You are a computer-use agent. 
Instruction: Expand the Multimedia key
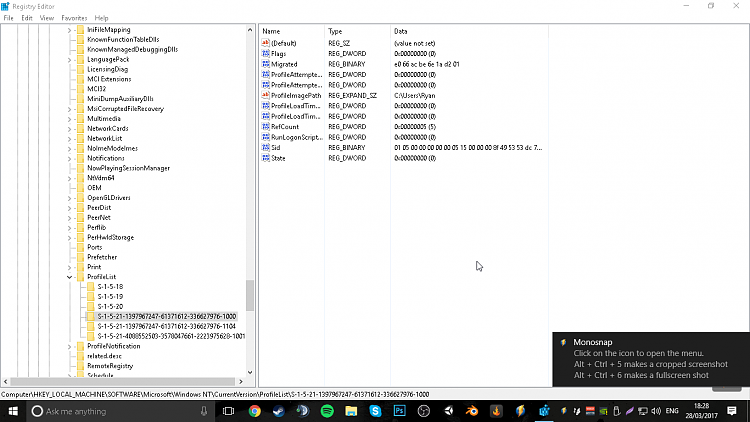pos(69,119)
